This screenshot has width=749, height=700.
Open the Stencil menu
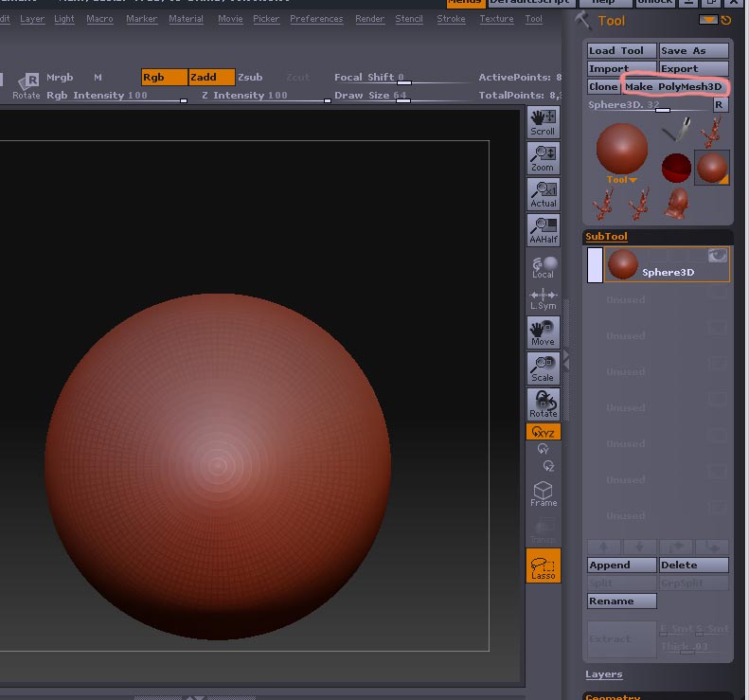tap(409, 19)
